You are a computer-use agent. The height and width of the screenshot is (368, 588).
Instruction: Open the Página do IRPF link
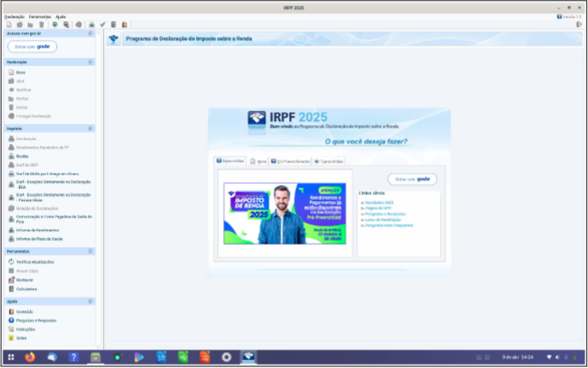(378, 209)
